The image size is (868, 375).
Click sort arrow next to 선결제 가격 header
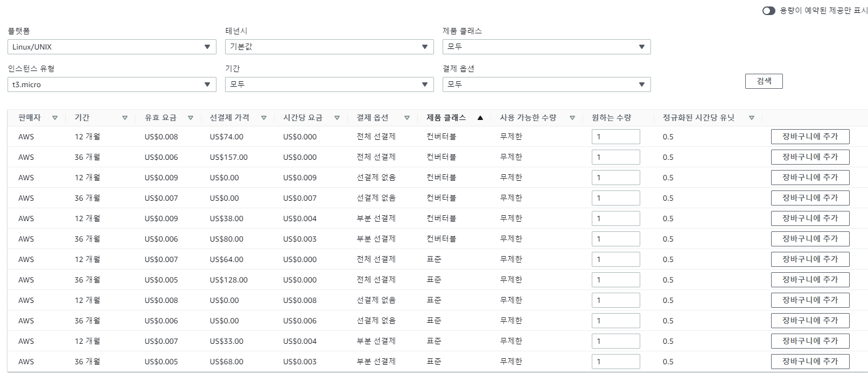pyautogui.click(x=264, y=118)
